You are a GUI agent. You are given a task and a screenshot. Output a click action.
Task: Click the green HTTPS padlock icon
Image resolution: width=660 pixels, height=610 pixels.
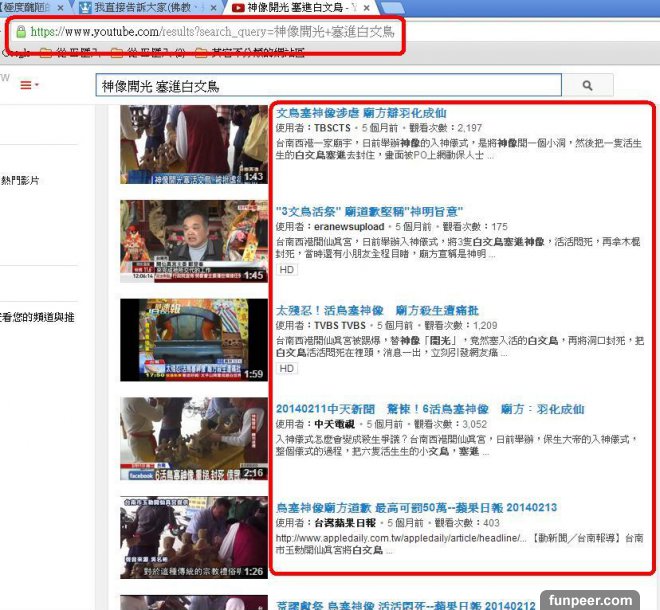tap(19, 31)
